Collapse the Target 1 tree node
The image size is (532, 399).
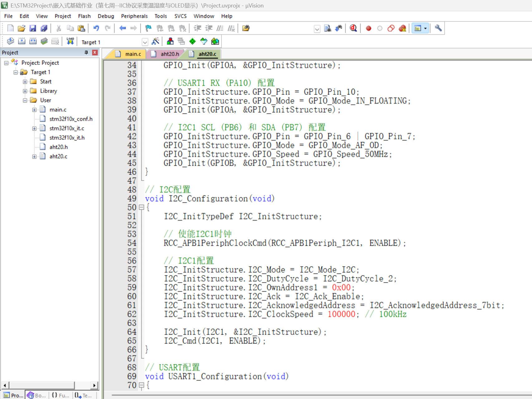16,72
